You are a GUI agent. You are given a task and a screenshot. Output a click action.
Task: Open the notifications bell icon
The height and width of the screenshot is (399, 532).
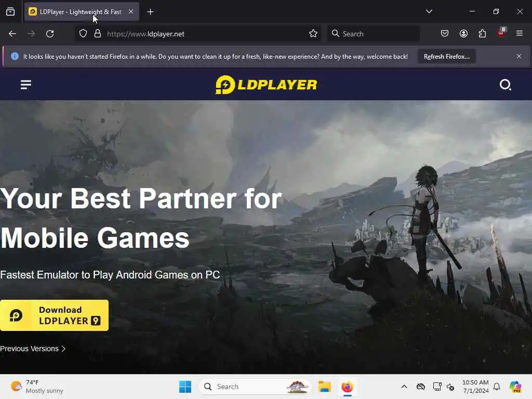click(497, 387)
